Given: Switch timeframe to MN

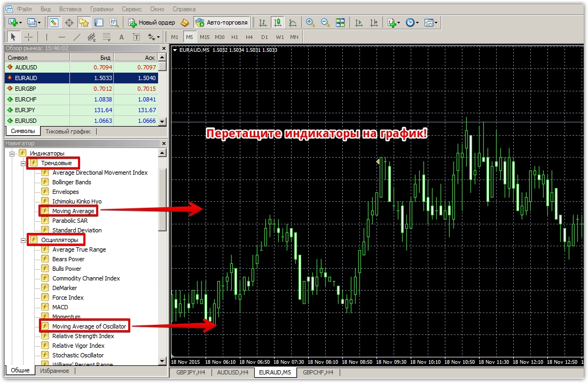Looking at the screenshot, I should click(294, 37).
